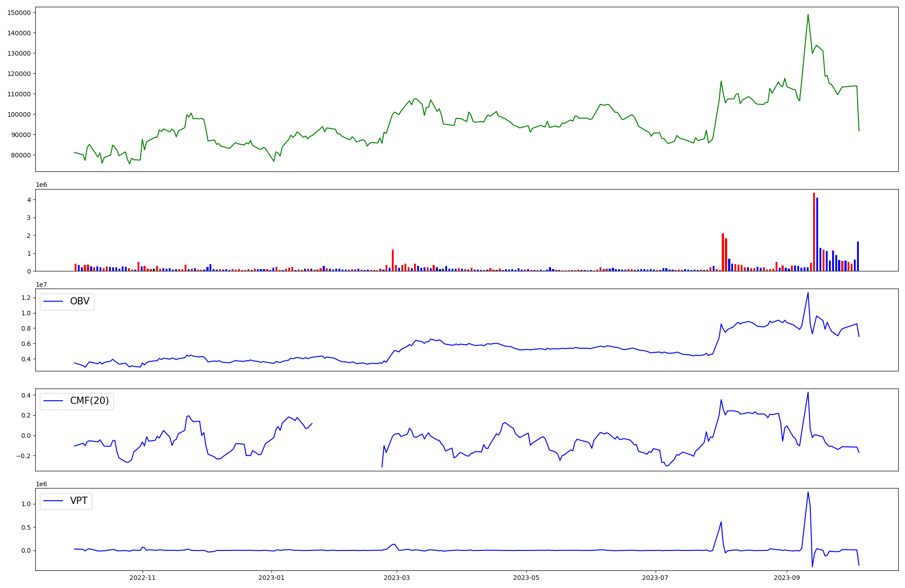The width and height of the screenshot is (905, 588).
Task: Click the CMF(20) legend label
Action: click(x=89, y=401)
